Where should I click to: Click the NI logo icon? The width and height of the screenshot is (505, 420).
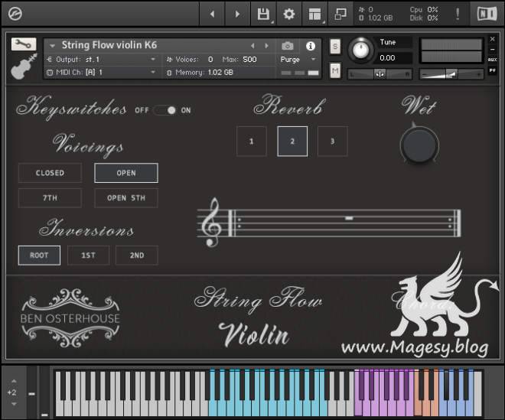click(487, 14)
